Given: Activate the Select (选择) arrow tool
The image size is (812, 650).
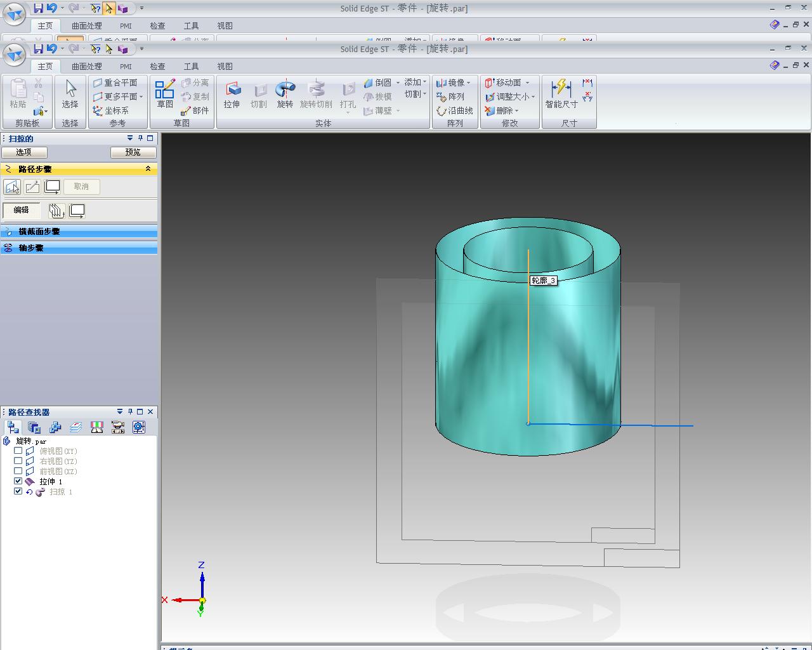Looking at the screenshot, I should point(70,94).
